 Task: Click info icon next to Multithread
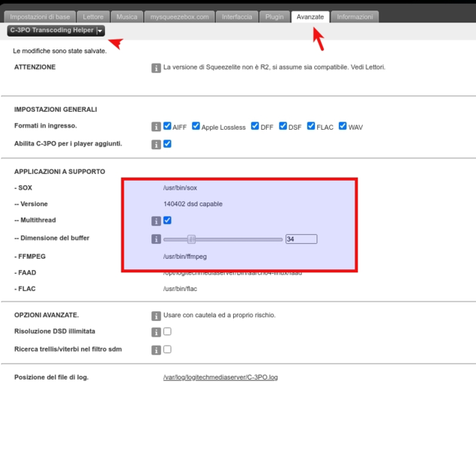(156, 221)
